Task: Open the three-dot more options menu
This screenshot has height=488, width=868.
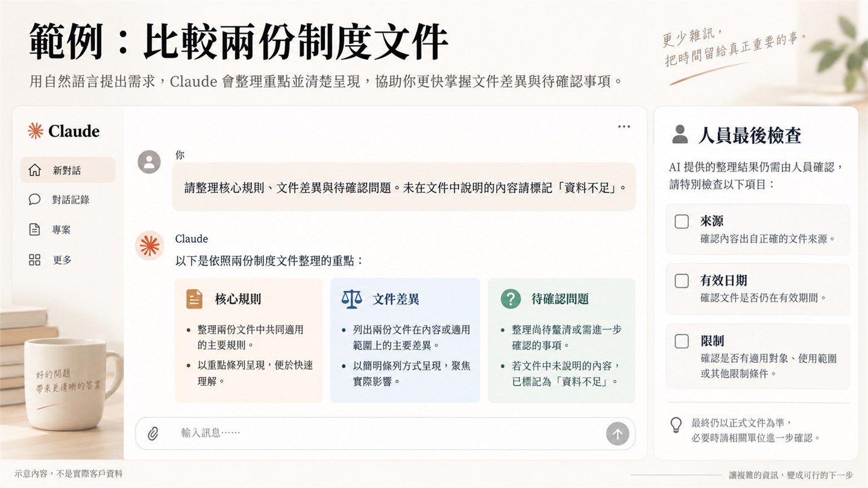Action: click(624, 127)
